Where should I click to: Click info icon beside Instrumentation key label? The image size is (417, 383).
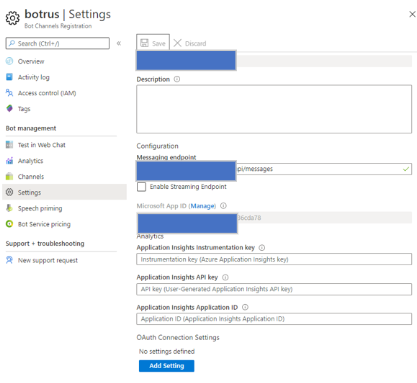pyautogui.click(x=262, y=247)
